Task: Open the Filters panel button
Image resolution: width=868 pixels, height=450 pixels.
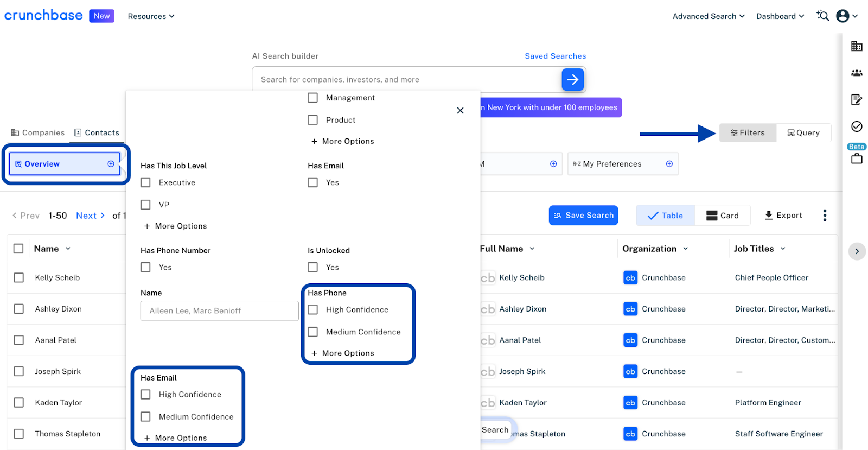Action: click(x=748, y=132)
